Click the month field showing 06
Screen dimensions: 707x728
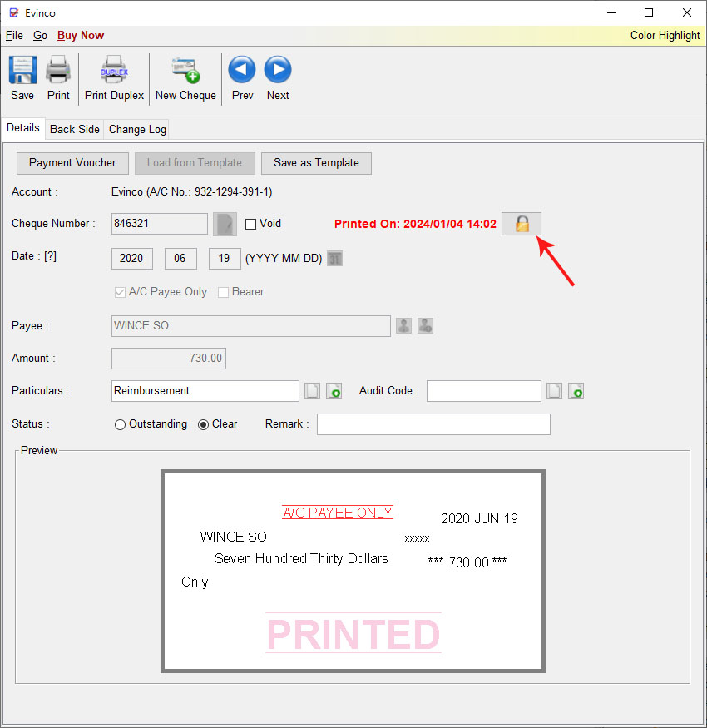coord(180,259)
